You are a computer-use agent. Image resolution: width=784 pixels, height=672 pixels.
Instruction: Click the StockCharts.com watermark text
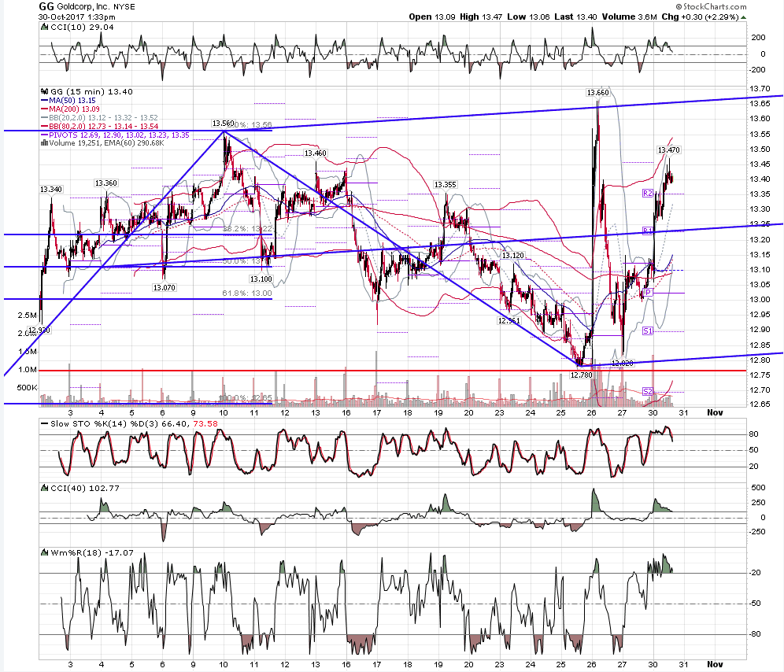coord(715,6)
